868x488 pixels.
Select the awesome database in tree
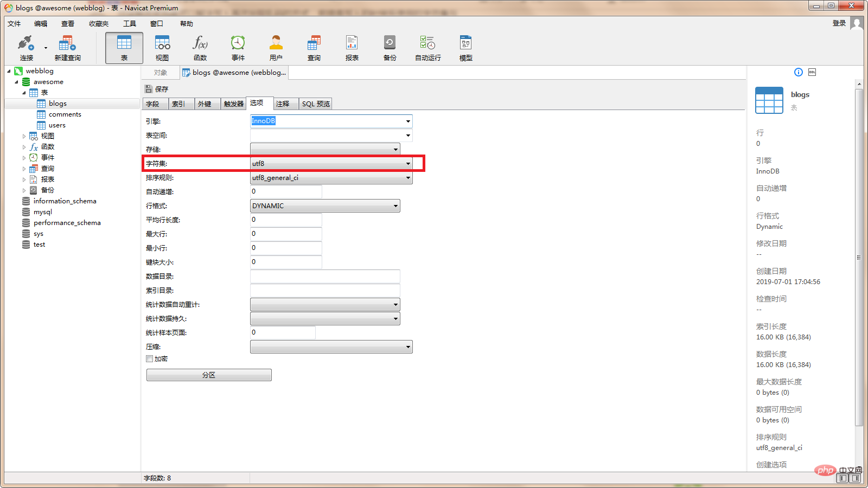pos(48,82)
